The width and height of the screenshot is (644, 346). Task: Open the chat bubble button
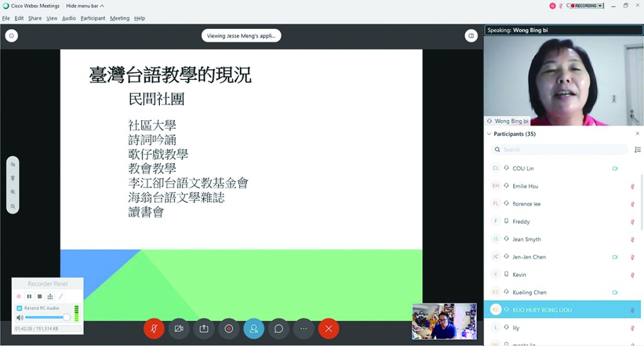[278, 328]
